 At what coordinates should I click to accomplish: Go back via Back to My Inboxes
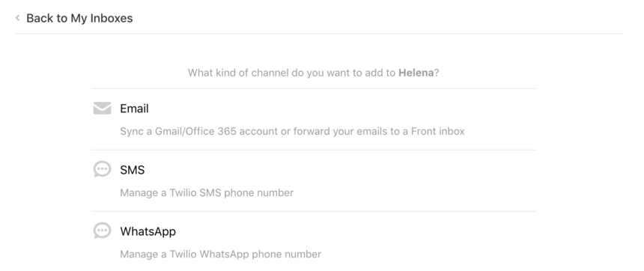79,18
